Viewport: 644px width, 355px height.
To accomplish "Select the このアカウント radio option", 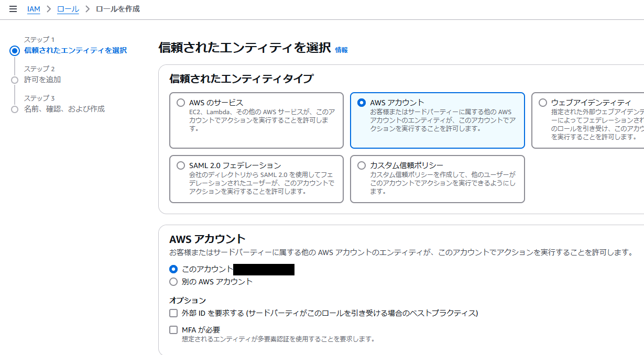I will point(173,269).
